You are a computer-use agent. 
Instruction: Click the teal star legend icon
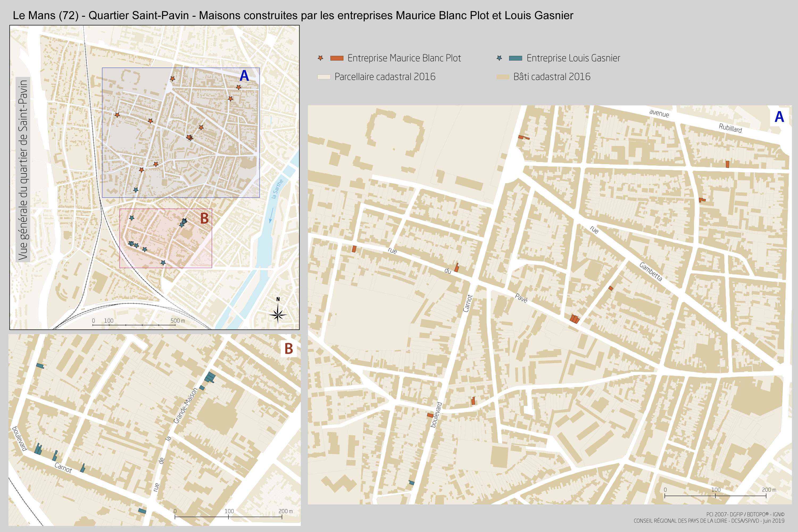point(499,58)
